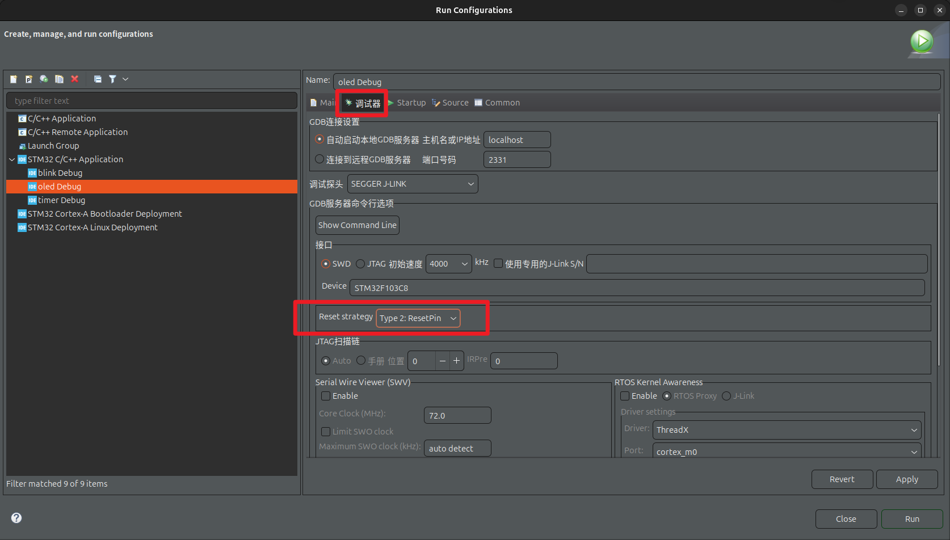
Task: Click the Device input field
Action: click(x=636, y=288)
